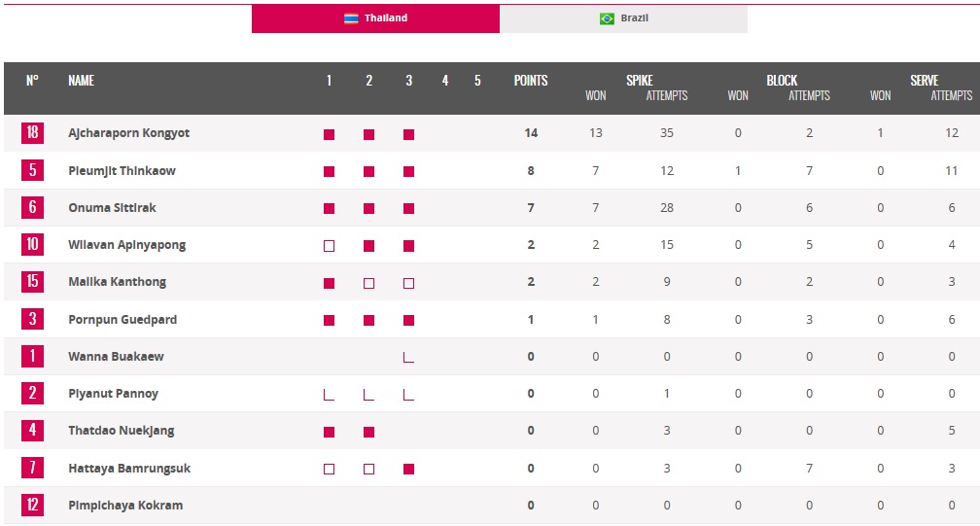
Task: Click the Brazil flag icon
Action: 607,18
